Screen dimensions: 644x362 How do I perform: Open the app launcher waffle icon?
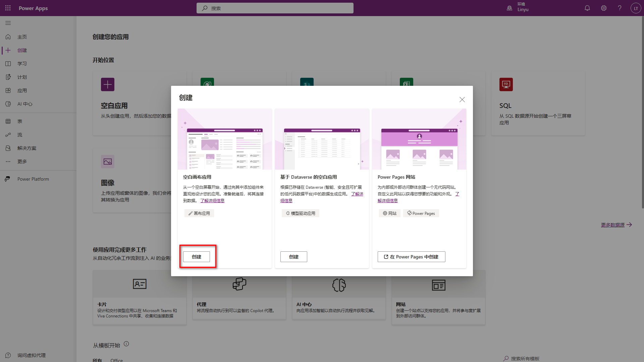tap(8, 8)
